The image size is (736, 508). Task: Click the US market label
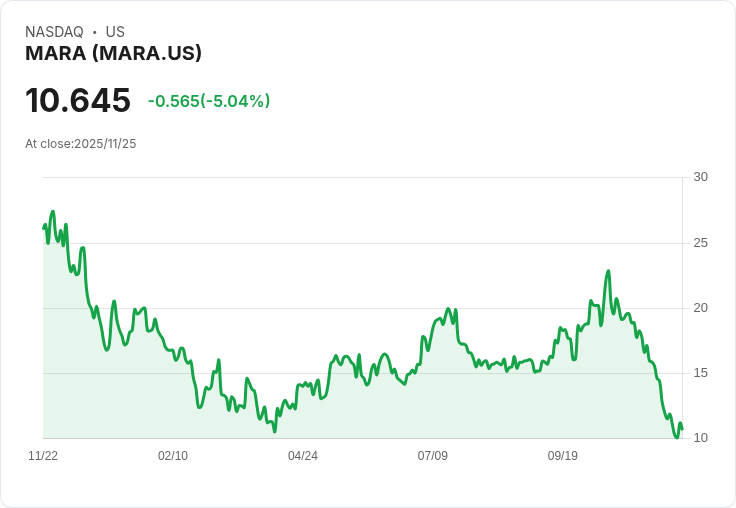click(x=115, y=31)
